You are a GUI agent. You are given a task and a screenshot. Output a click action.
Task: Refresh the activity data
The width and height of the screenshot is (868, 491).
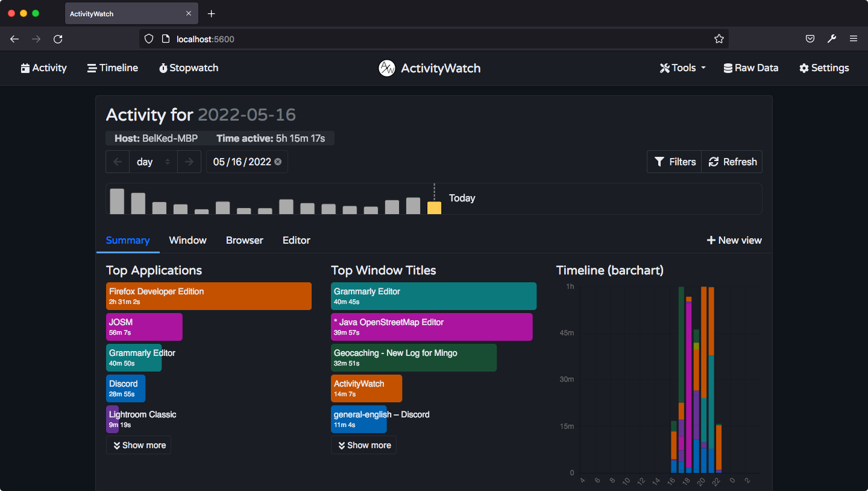[732, 162]
